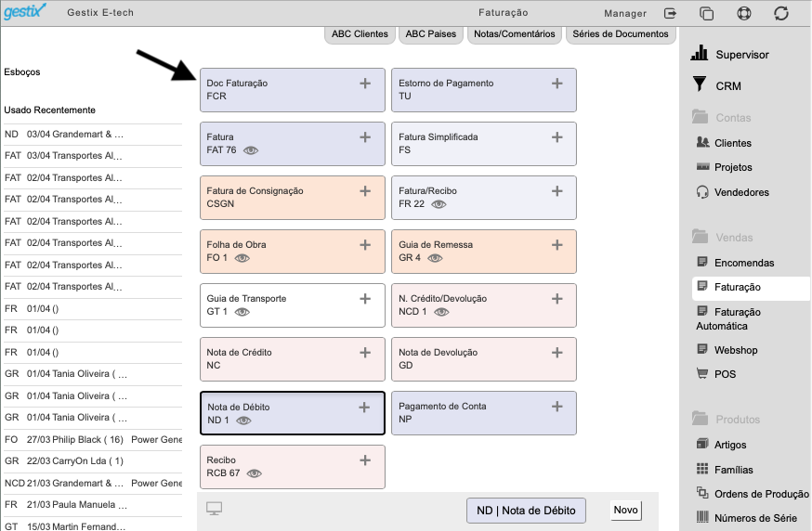812x531 pixels.
Task: Click the Novo button
Action: pos(625,511)
